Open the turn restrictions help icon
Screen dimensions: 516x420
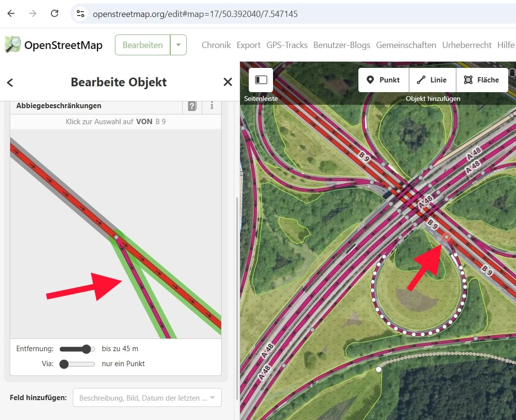point(192,106)
